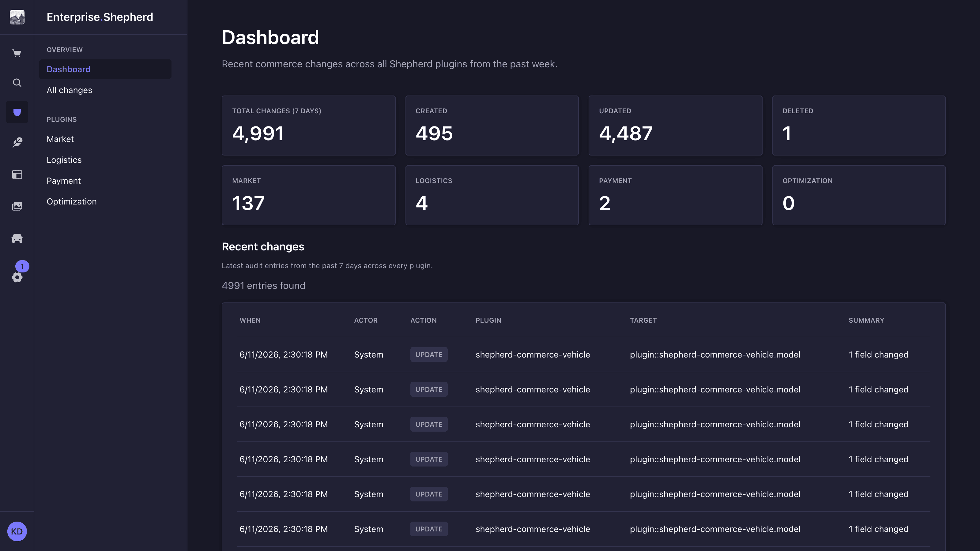Open the Logistics plugin page
Screen dimensions: 980x551
[64, 160]
